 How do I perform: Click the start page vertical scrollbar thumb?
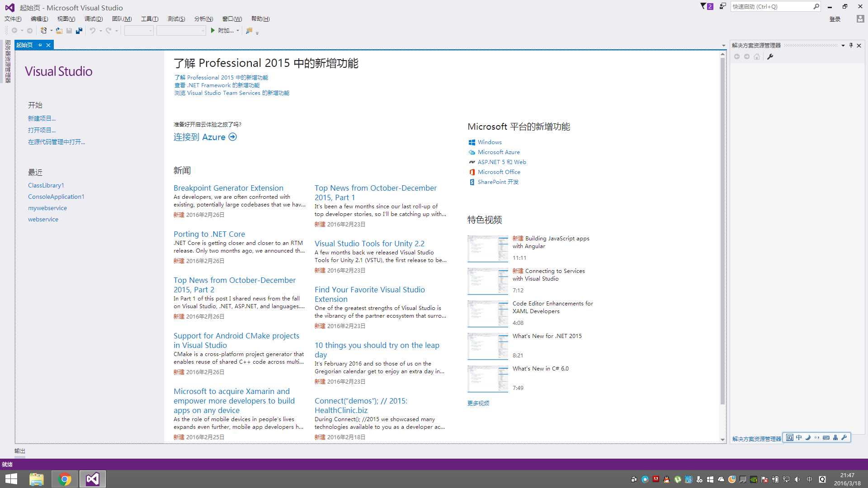click(x=722, y=230)
